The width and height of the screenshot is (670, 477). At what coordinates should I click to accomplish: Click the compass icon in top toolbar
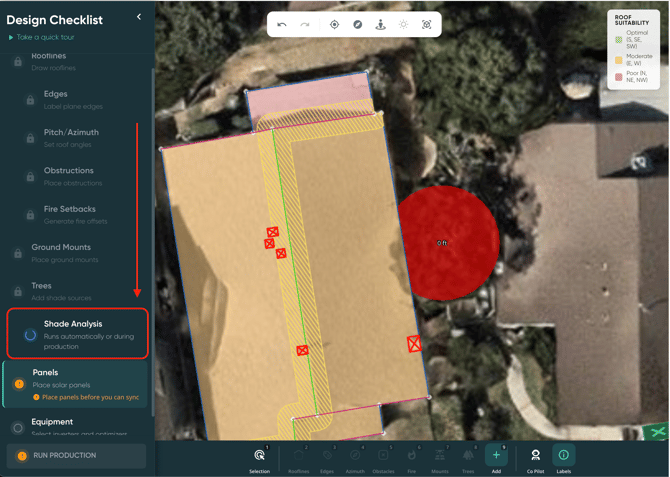click(357, 24)
